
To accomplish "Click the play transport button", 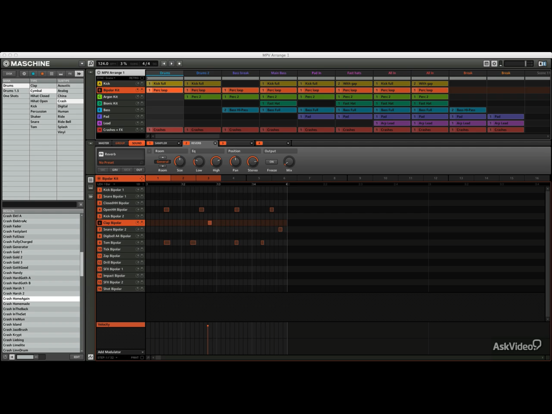I will coord(171,64).
